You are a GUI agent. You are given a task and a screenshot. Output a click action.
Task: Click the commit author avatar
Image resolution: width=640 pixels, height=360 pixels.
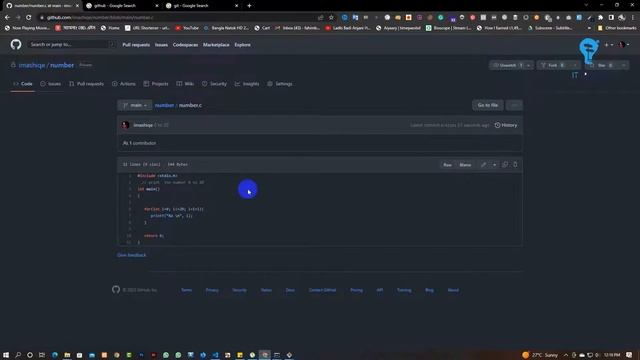pyautogui.click(x=125, y=125)
